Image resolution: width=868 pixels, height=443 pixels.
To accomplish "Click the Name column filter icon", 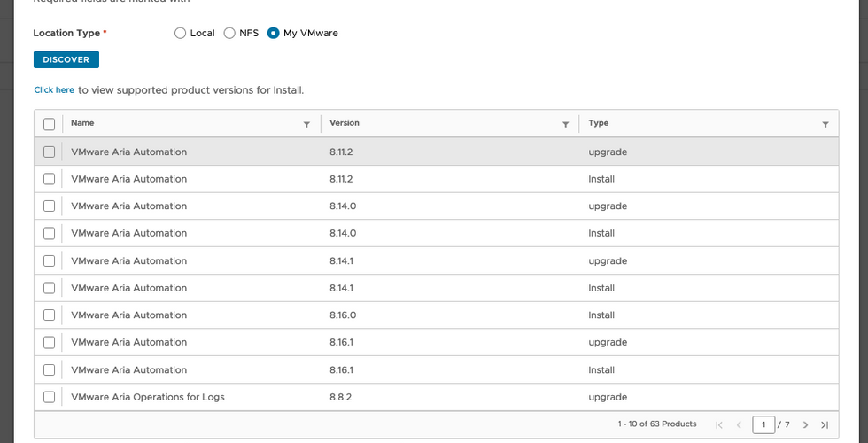I will click(x=306, y=125).
